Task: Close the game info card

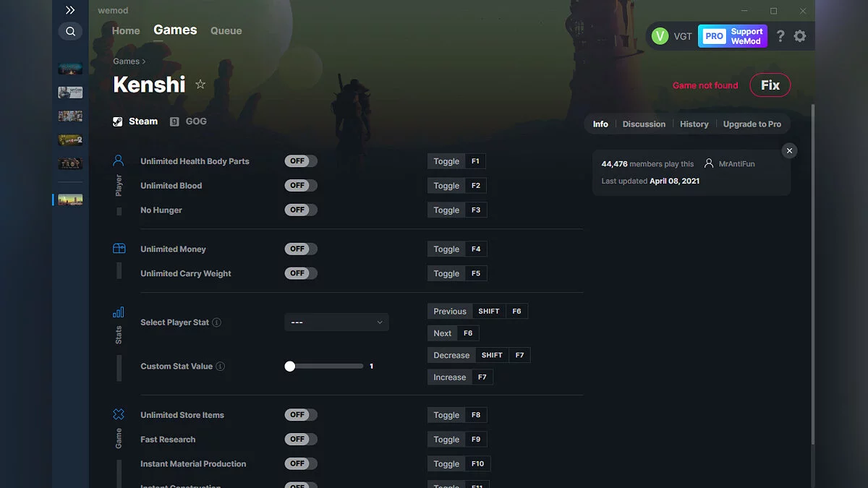Action: 789,150
